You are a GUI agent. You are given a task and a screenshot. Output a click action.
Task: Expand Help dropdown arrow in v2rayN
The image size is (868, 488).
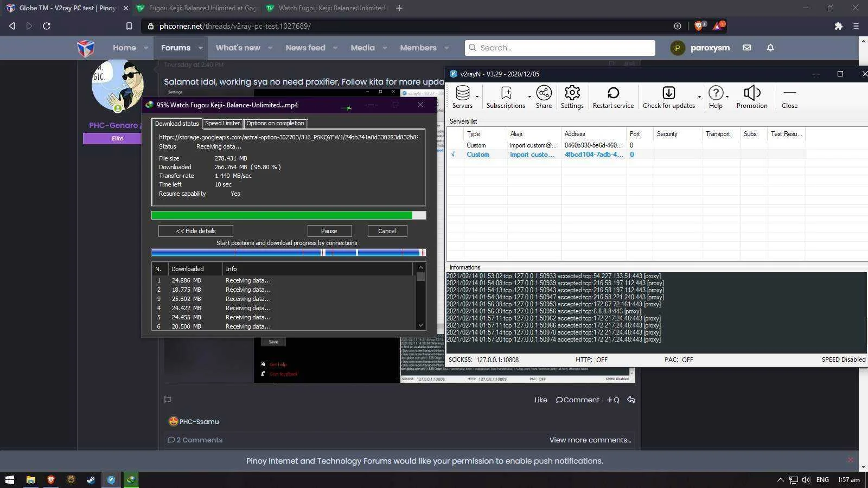click(727, 97)
